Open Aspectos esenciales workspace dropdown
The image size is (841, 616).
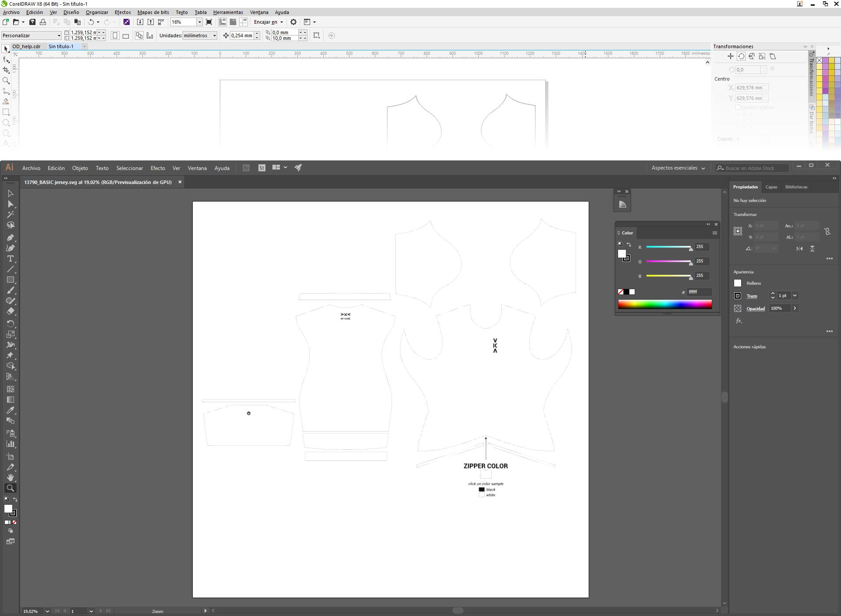[678, 168]
